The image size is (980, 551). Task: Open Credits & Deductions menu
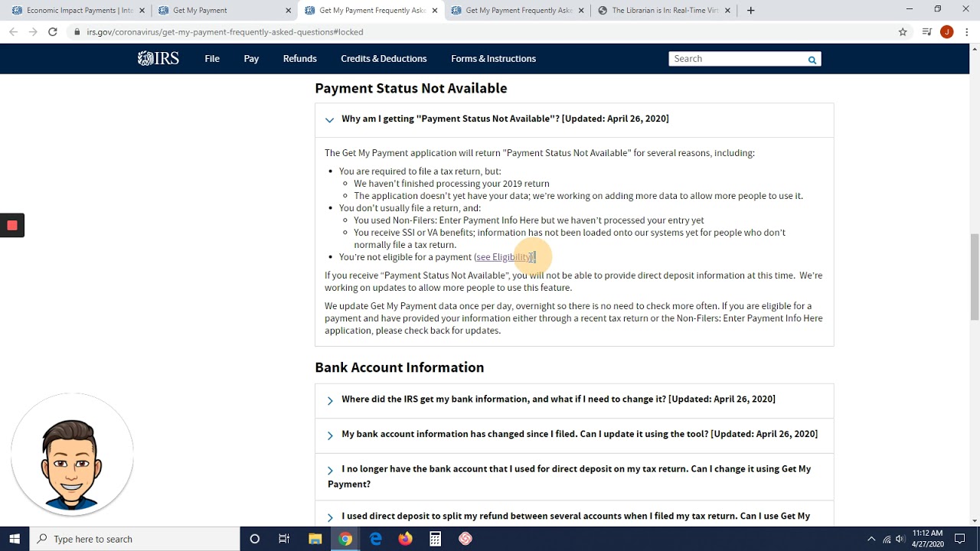coord(384,59)
